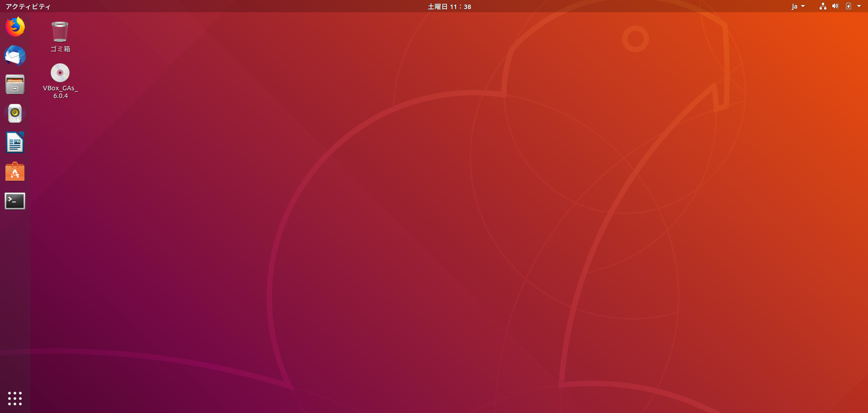
Task: Open the アクティビティ overview
Action: pyautogui.click(x=28, y=6)
